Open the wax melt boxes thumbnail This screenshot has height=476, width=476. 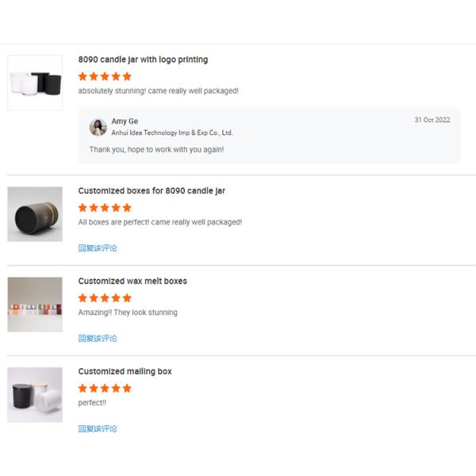(35, 305)
